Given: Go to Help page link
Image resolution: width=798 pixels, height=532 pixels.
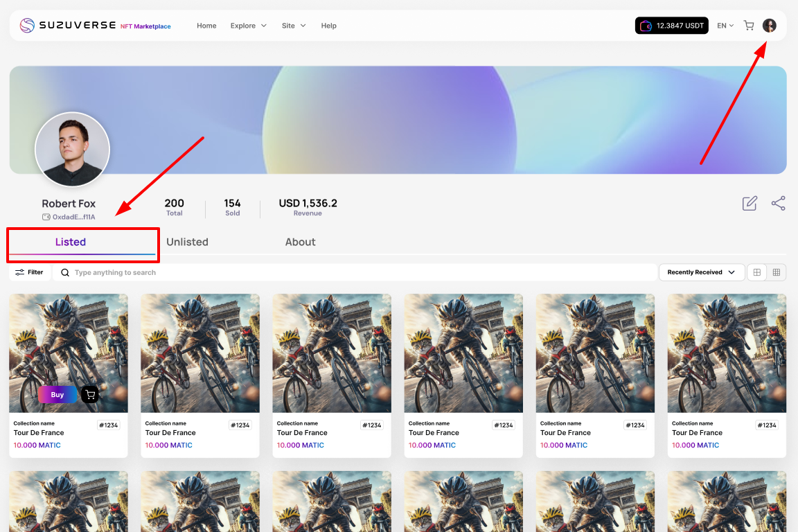Looking at the screenshot, I should click(328, 26).
